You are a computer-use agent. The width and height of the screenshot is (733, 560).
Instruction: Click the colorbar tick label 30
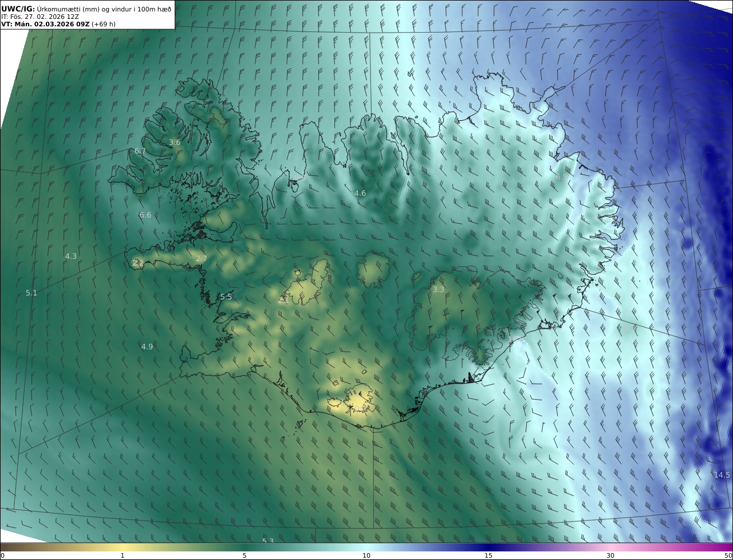610,555
